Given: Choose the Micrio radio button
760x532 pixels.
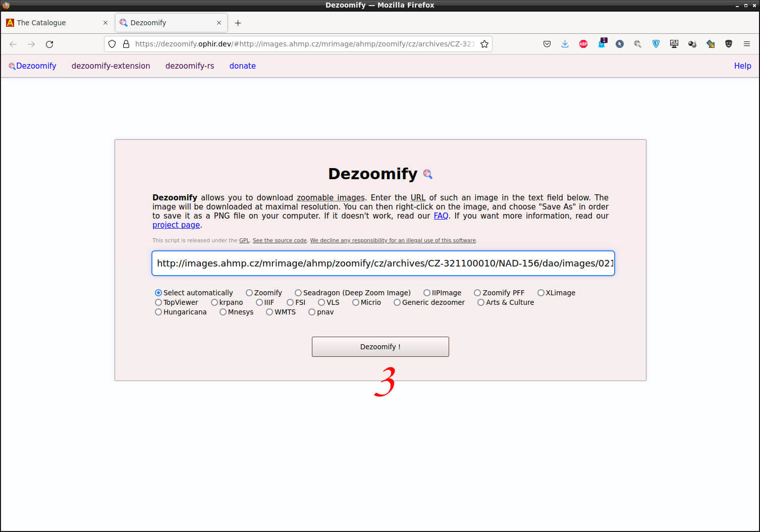Looking at the screenshot, I should [x=356, y=302].
